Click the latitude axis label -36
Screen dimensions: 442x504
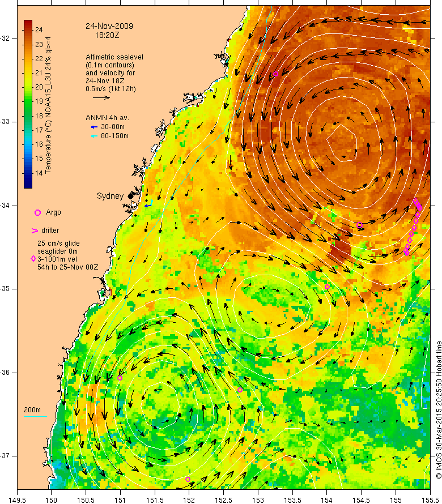pos(5,373)
